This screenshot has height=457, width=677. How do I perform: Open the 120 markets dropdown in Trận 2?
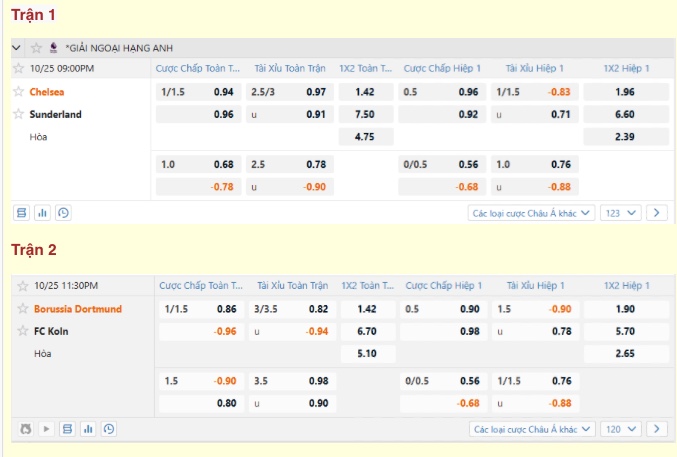621,429
